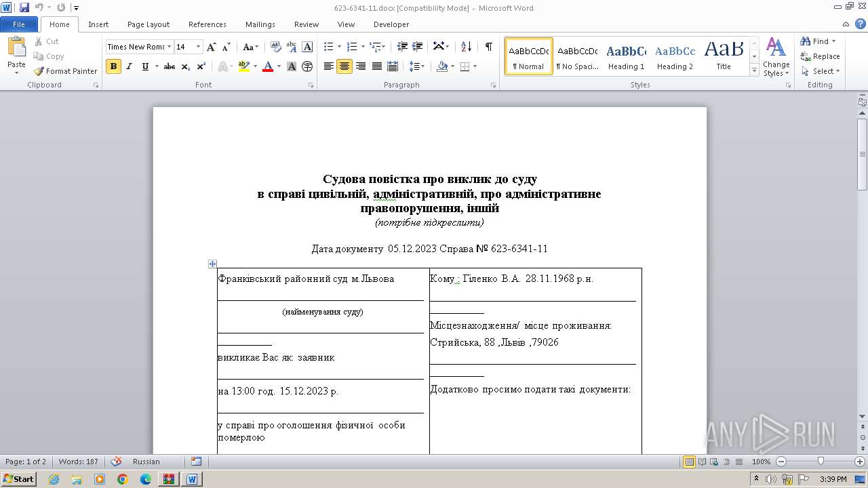Click the Copy button

click(48, 56)
